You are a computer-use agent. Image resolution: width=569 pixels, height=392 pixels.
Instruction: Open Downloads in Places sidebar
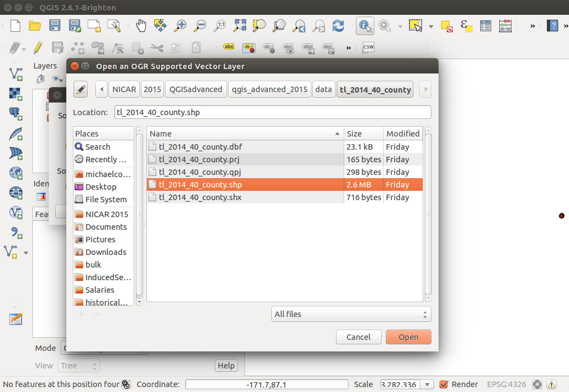tap(104, 252)
